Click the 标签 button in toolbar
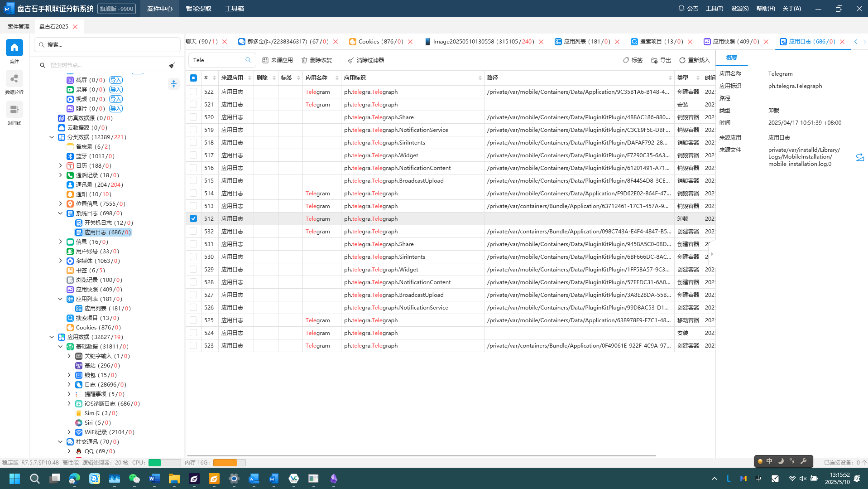Screen dimensions: 868x489 tap(633, 60)
